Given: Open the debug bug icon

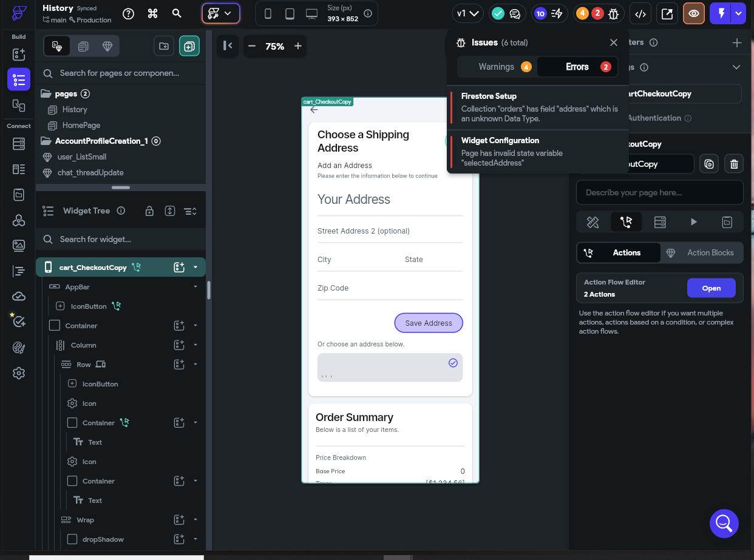Looking at the screenshot, I should pos(613,13).
